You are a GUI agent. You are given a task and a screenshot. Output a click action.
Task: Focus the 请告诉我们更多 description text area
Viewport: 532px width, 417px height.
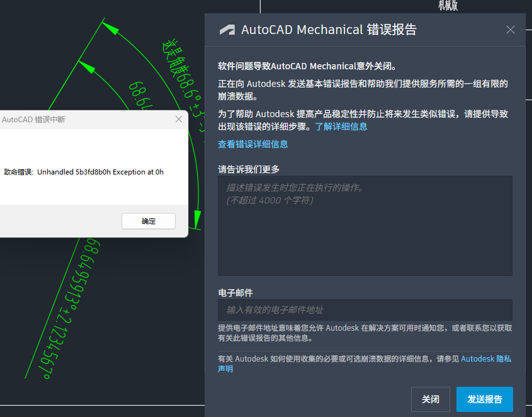tap(365, 226)
